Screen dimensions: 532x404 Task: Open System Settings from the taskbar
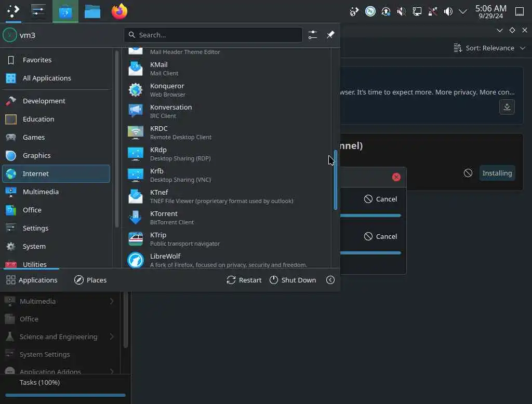coord(38,11)
